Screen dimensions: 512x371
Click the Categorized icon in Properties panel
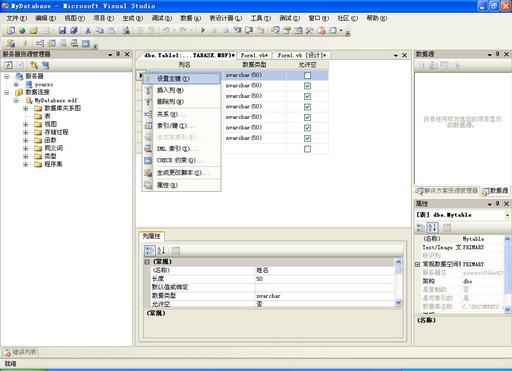421,228
